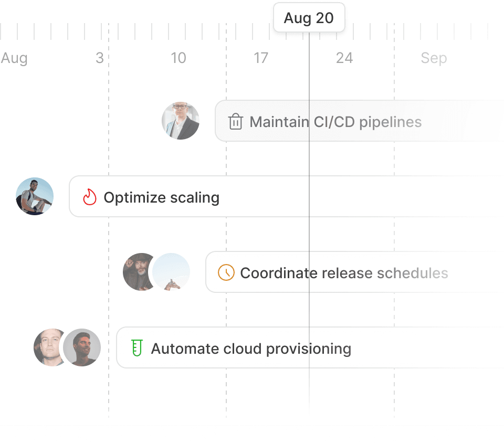
Task: Click the second avatar on Automate cloud provisioning
Action: click(x=82, y=347)
